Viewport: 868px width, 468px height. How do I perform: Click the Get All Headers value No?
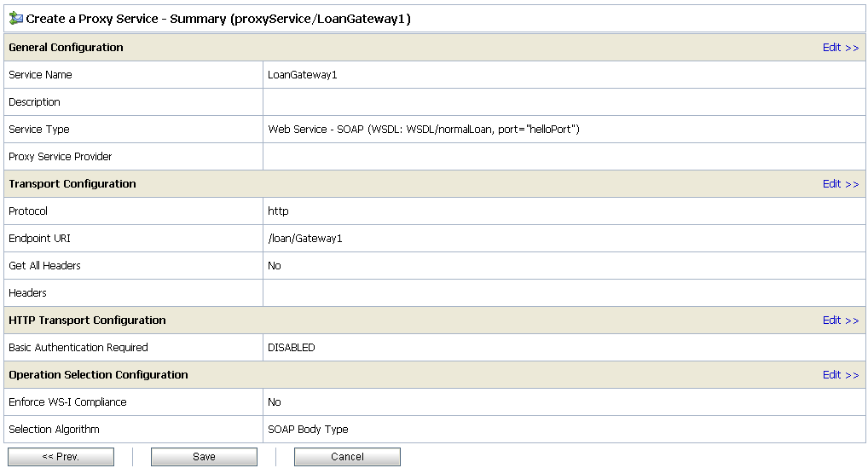click(x=274, y=265)
